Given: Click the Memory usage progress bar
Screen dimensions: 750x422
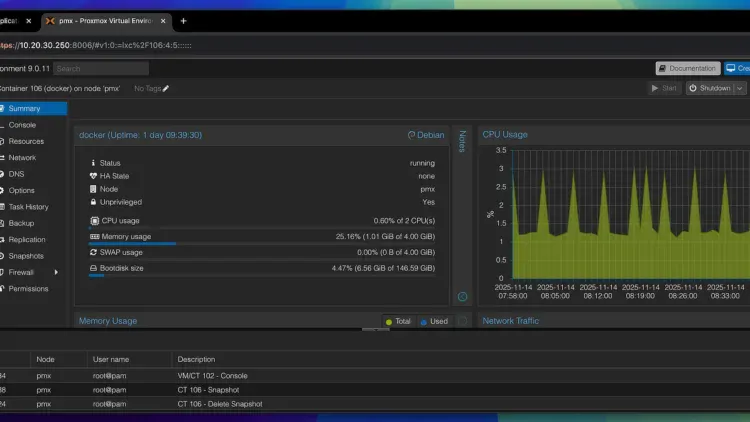Looking at the screenshot, I should (262, 244).
